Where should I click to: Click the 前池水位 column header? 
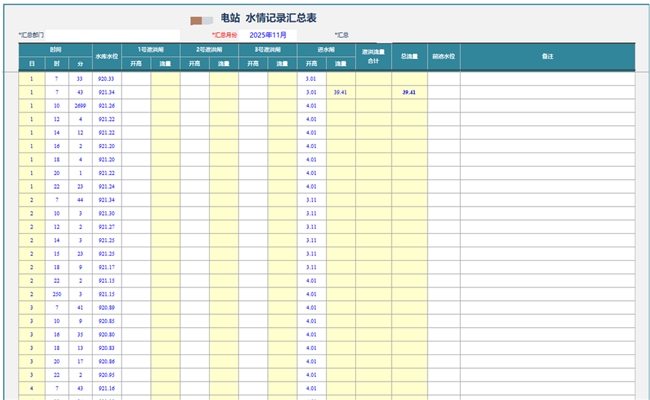coord(444,57)
